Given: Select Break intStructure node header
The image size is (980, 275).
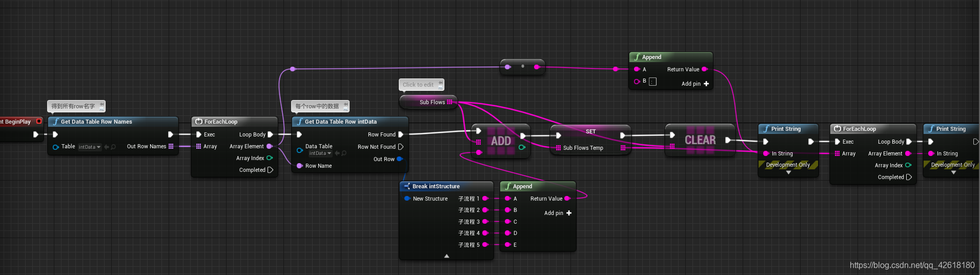Looking at the screenshot, I should coord(446,186).
